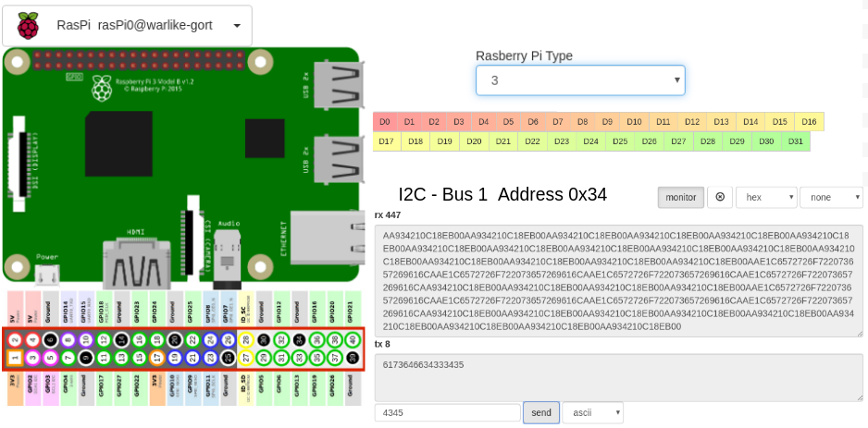Click the send text input field
Screen dimensions: 868x428
pos(447,412)
